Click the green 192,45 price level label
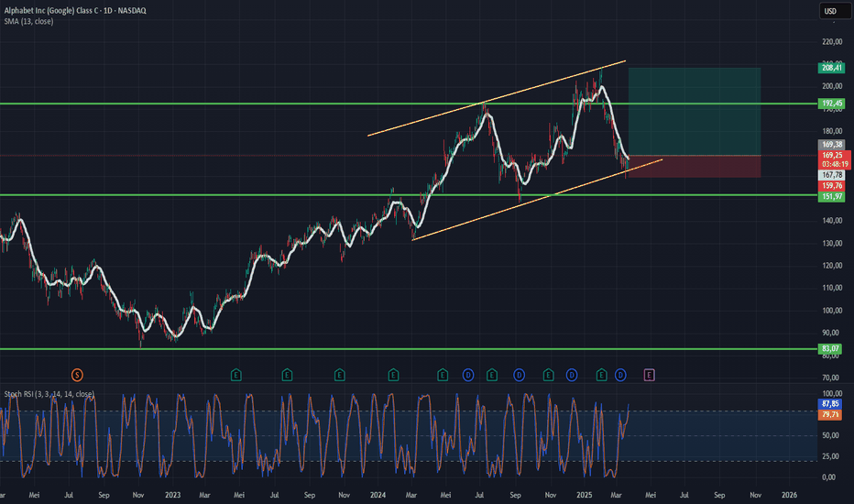This screenshot has height=504, width=854. pyautogui.click(x=832, y=104)
